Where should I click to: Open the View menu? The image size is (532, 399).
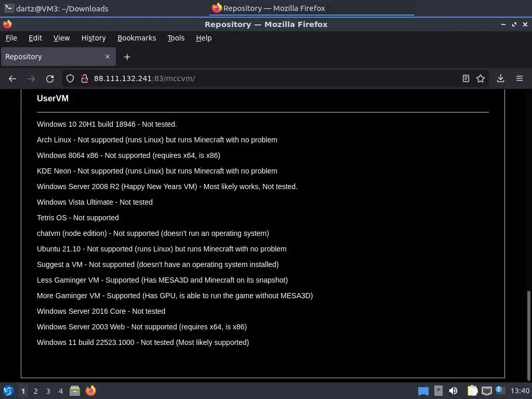tap(61, 38)
